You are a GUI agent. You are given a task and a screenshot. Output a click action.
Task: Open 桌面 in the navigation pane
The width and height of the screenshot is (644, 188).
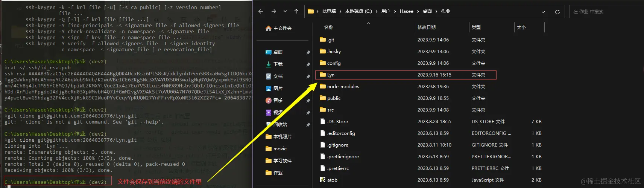274,52
